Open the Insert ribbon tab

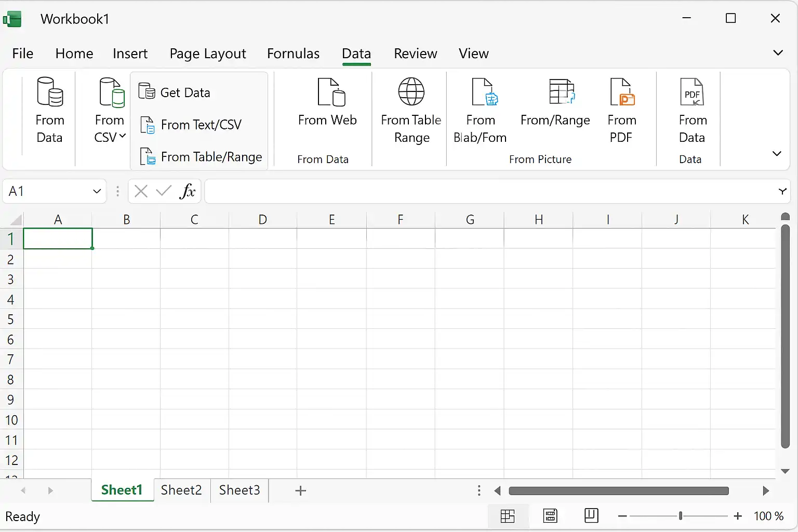[130, 54]
